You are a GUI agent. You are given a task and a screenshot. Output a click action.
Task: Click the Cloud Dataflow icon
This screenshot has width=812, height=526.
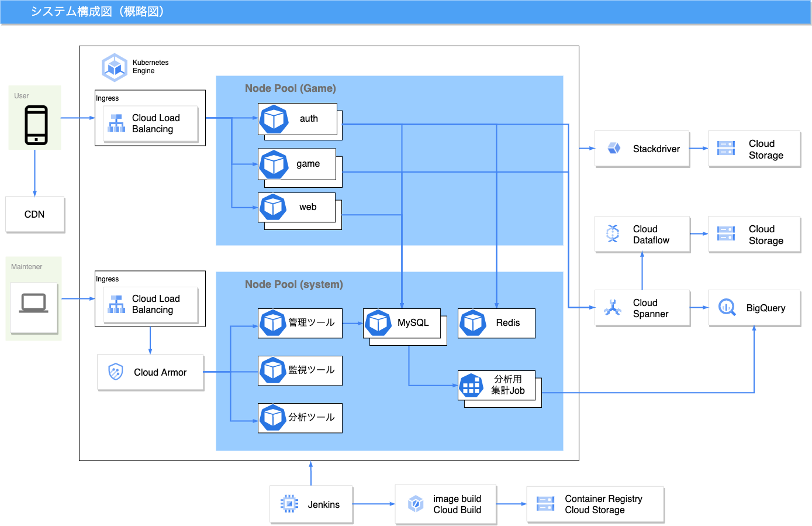coord(613,233)
